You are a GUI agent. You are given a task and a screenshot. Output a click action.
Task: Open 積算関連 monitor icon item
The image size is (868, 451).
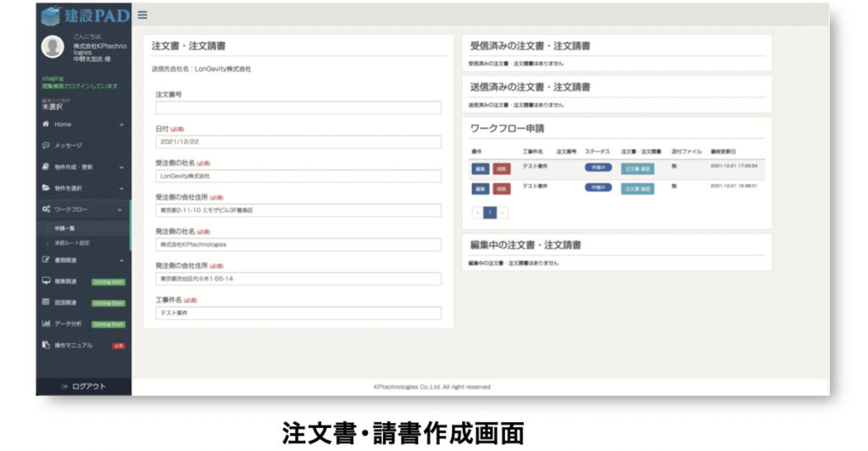[65, 281]
